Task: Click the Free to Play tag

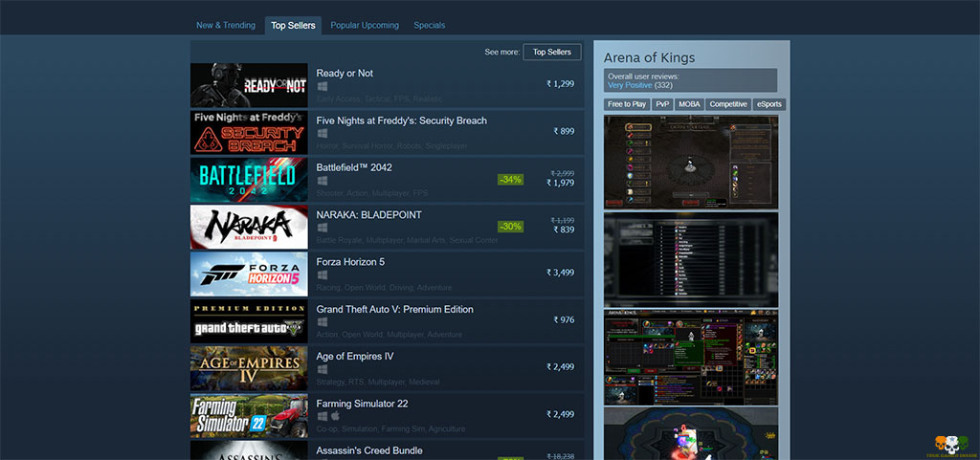Action: coord(627,104)
